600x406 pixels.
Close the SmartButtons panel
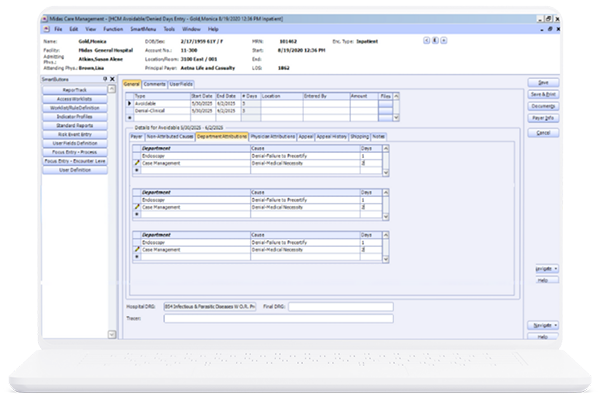point(112,79)
